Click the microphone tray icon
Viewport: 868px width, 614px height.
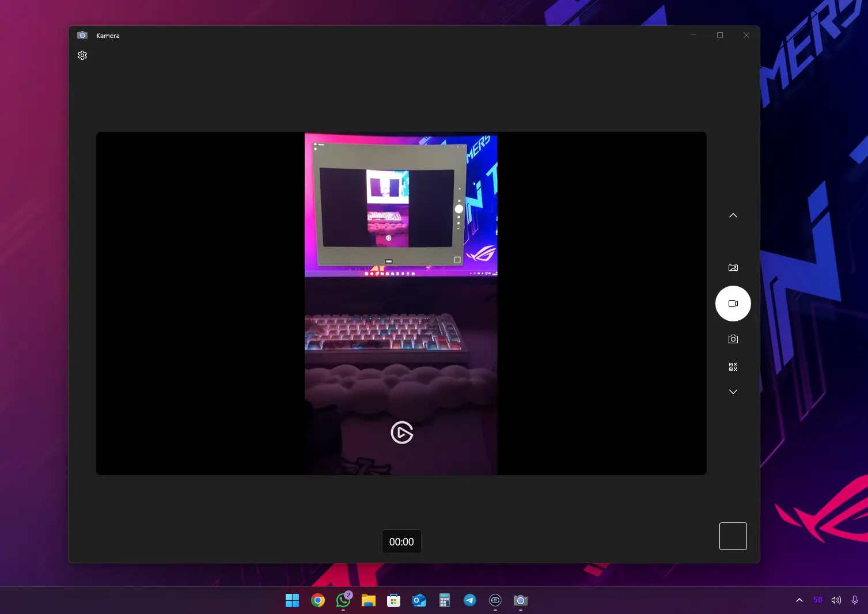855,600
